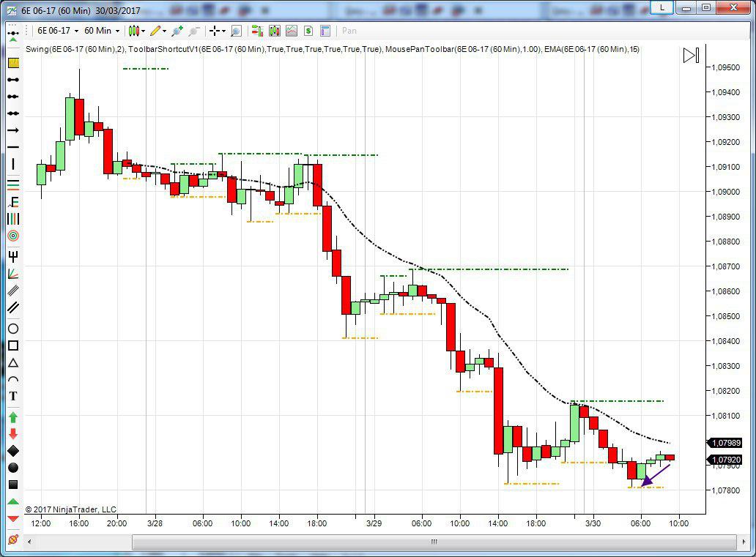Click the EMA(6E 06-17 (60 Min),15) label
This screenshot has width=756, height=557.
coord(592,49)
